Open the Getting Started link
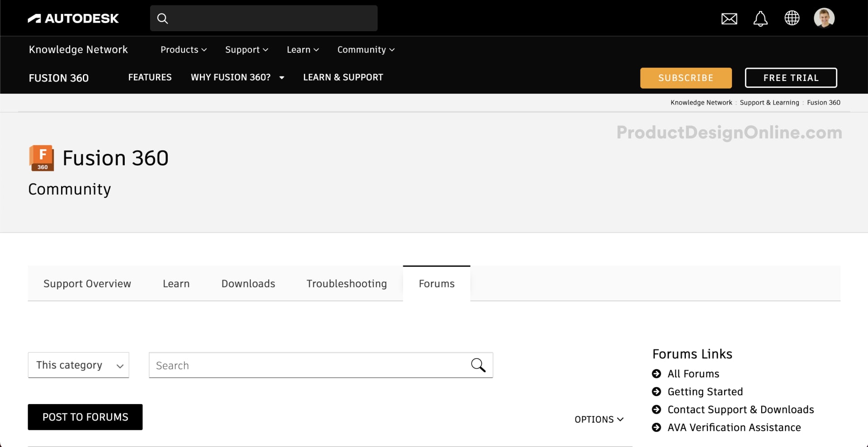Screen dimensions: 868x447 click(705, 392)
